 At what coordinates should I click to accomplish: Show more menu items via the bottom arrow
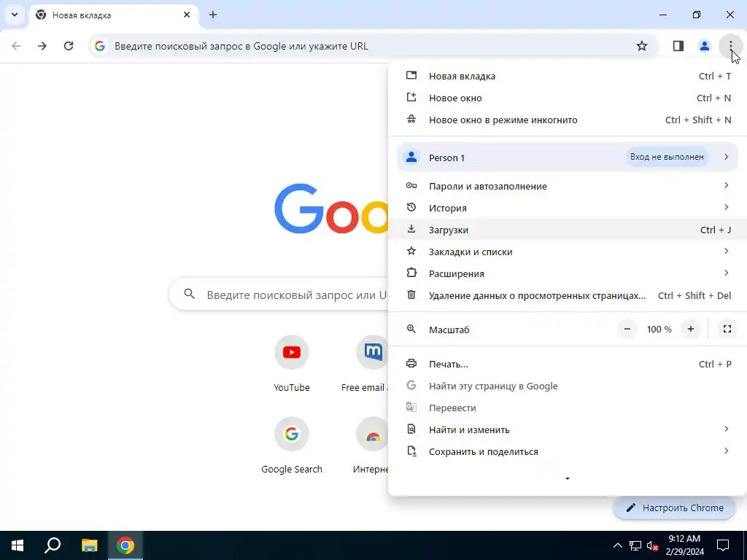[x=567, y=478]
